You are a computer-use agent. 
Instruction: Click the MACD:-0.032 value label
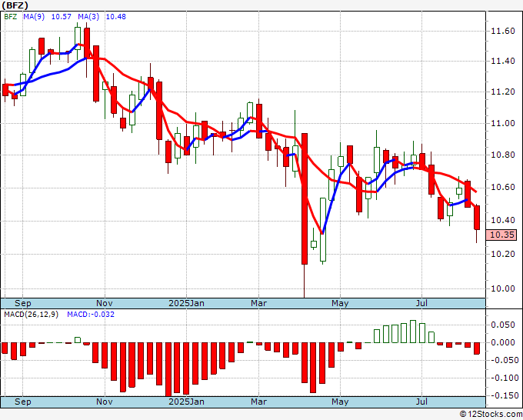pos(91,315)
